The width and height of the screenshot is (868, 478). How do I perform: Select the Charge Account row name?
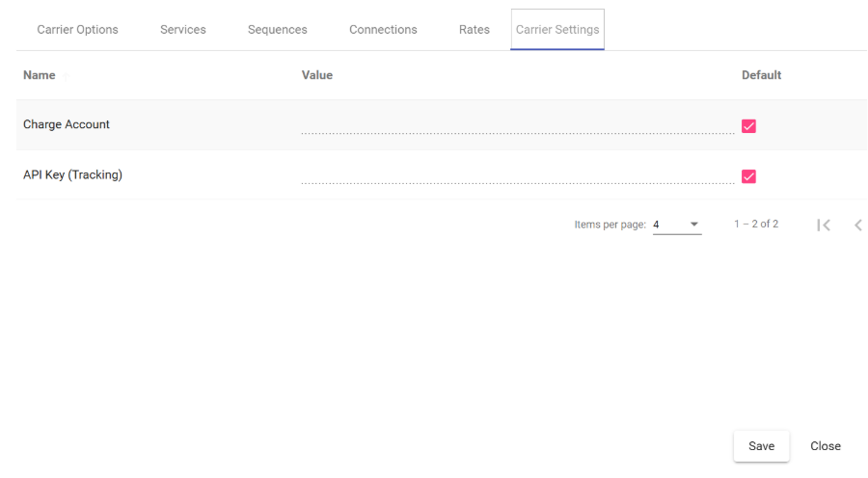pos(67,124)
